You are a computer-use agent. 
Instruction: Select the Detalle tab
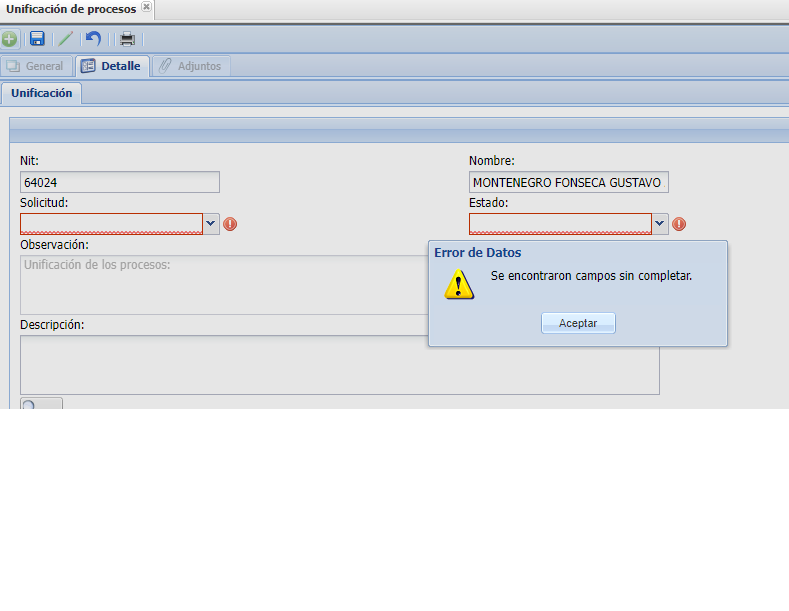[112, 66]
